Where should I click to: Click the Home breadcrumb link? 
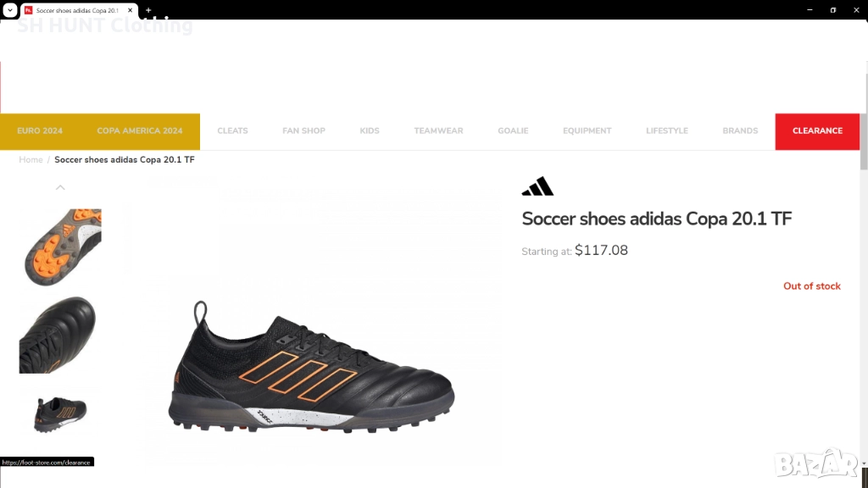click(31, 160)
